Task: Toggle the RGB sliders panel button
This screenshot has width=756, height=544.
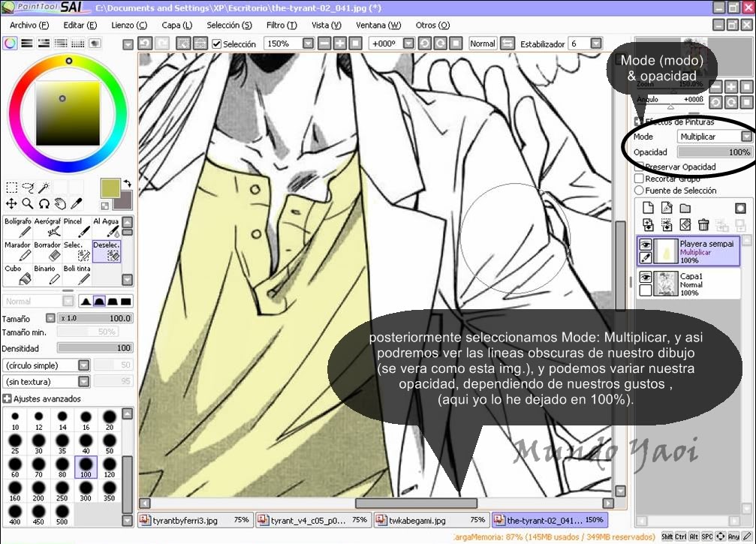Action: point(27,44)
